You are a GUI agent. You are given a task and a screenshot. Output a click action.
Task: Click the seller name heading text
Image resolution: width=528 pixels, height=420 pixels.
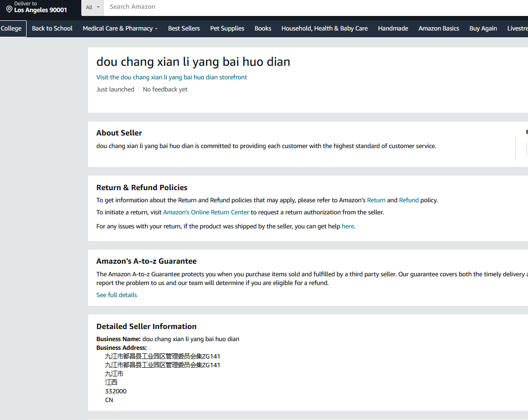pyautogui.click(x=193, y=62)
